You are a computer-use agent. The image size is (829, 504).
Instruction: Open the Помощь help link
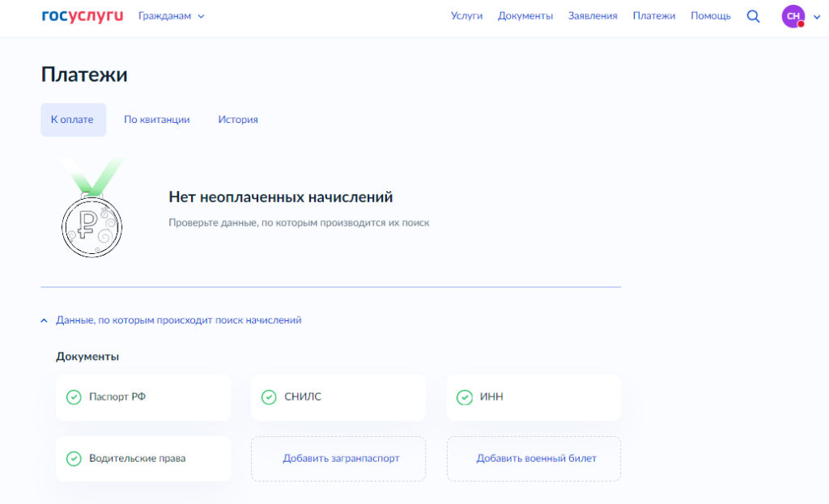710,16
